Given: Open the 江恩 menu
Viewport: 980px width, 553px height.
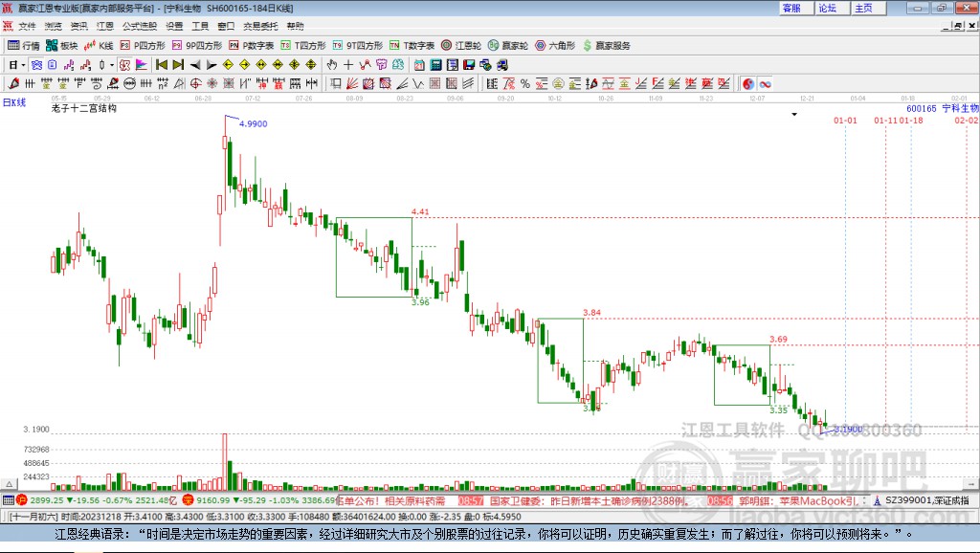Looking at the screenshot, I should click(105, 26).
